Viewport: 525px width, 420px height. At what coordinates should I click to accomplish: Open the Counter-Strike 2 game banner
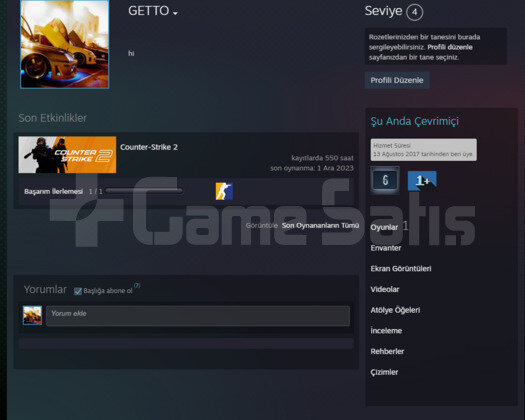[x=67, y=155]
